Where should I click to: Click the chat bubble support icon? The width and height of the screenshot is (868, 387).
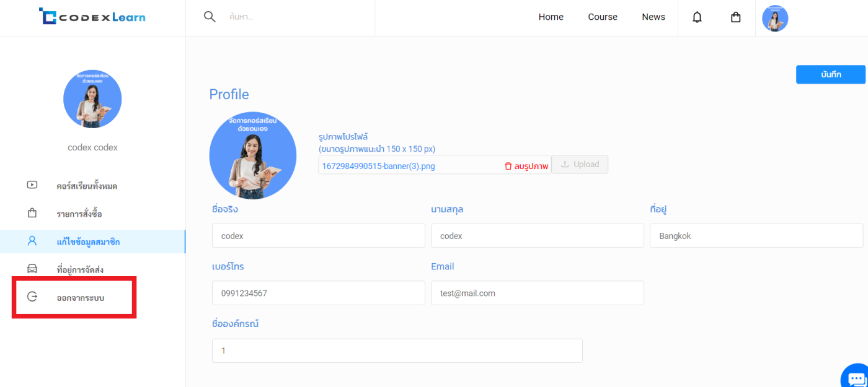(x=856, y=377)
